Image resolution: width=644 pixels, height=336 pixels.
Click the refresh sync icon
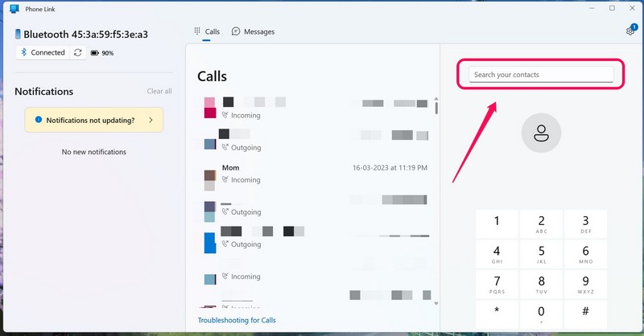(78, 52)
